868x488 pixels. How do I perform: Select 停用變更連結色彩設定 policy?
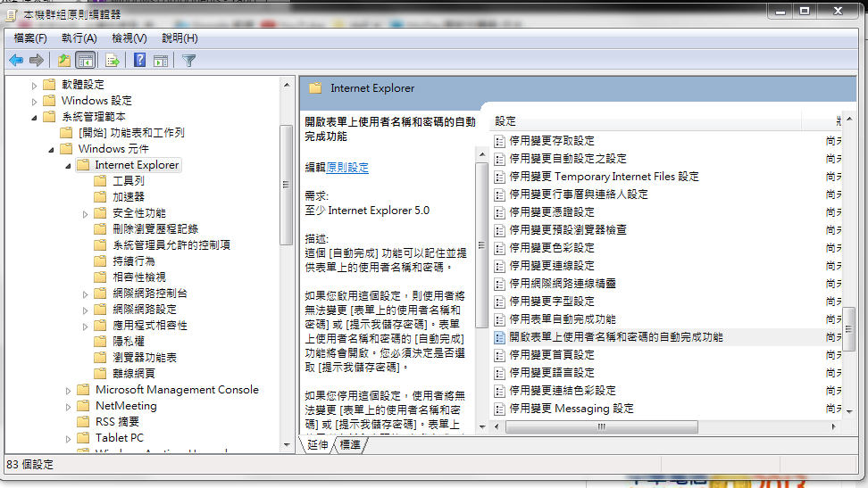coord(563,390)
